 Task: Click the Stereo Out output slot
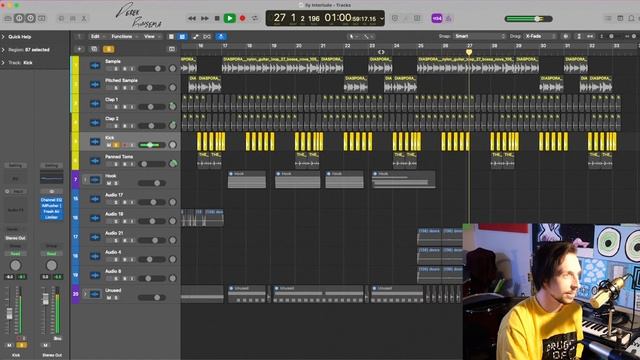[x=16, y=238]
